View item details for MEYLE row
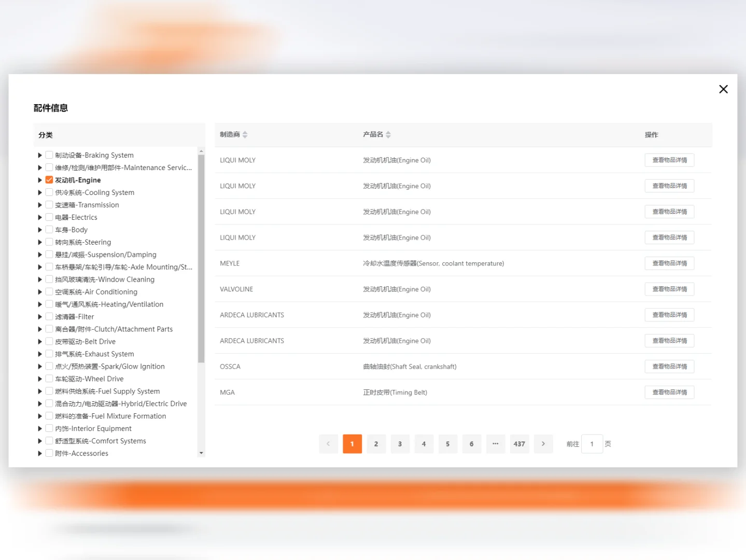This screenshot has width=746, height=560. 669,263
